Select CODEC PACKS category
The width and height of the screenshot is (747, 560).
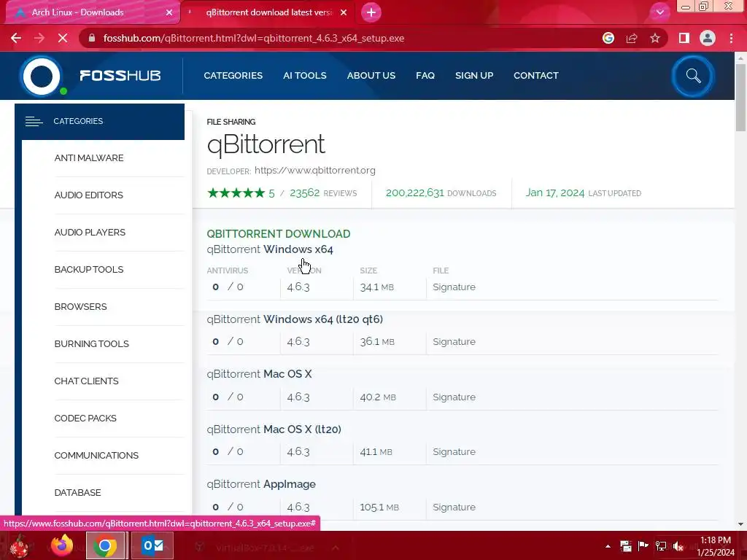(85, 418)
